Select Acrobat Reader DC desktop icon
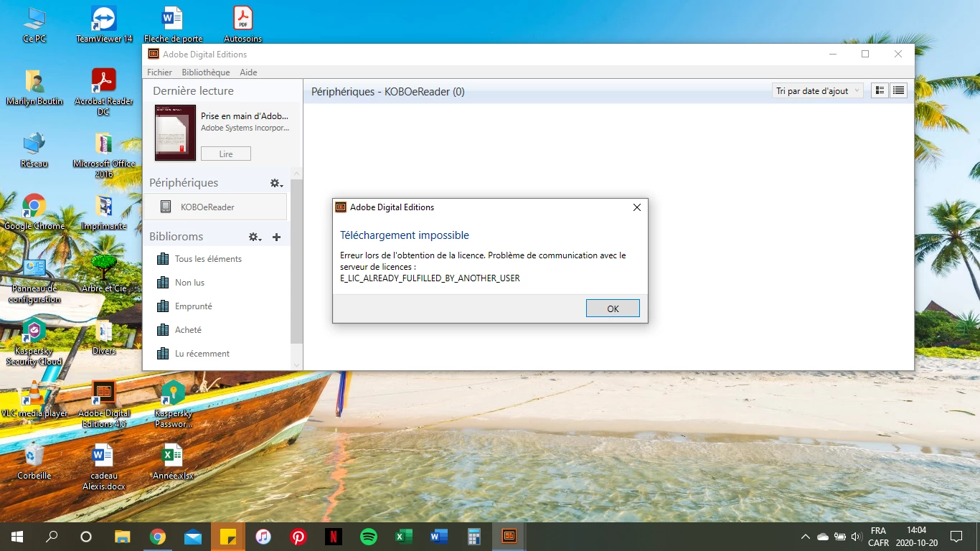Viewport: 980px width, 551px height. 104,92
